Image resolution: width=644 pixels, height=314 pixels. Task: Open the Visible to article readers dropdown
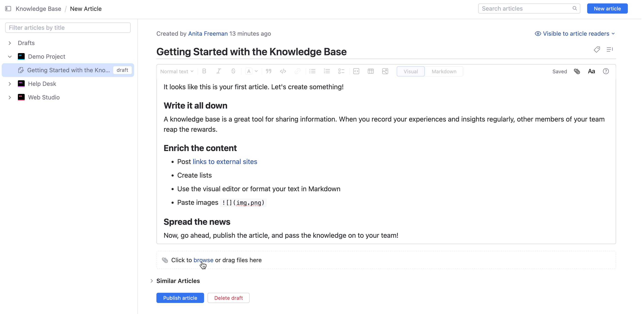pos(575,34)
